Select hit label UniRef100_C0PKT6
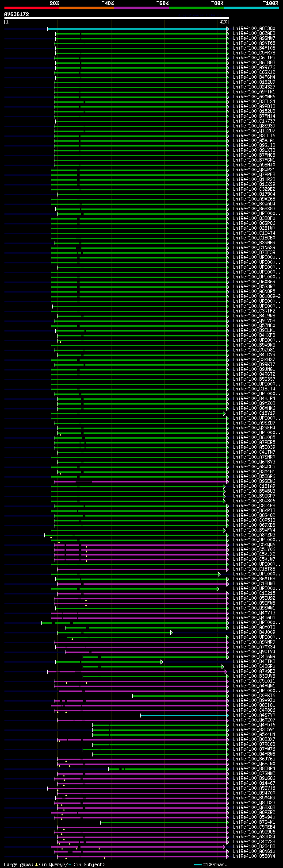 point(254,696)
